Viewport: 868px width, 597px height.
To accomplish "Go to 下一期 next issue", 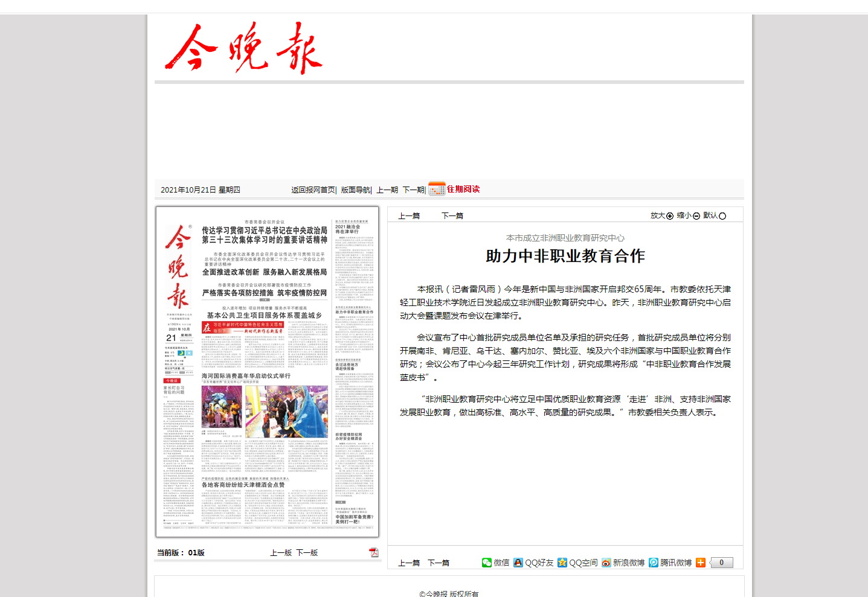I will point(414,190).
